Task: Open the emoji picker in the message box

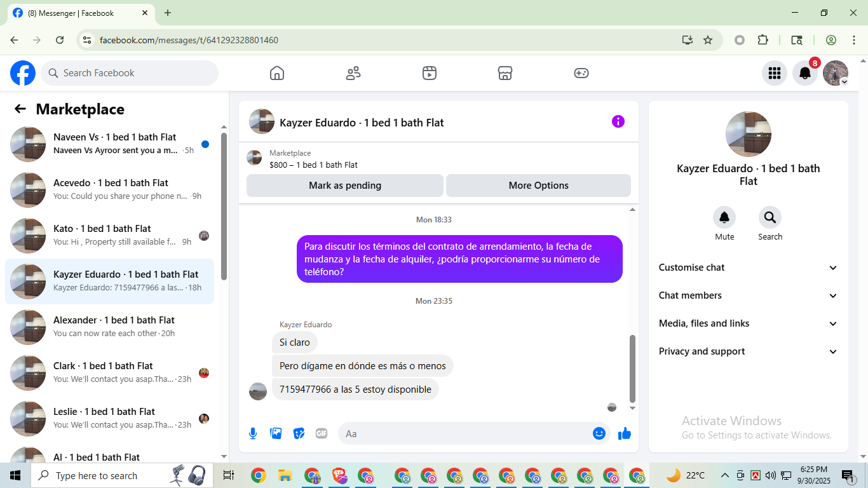Action: 599,433
